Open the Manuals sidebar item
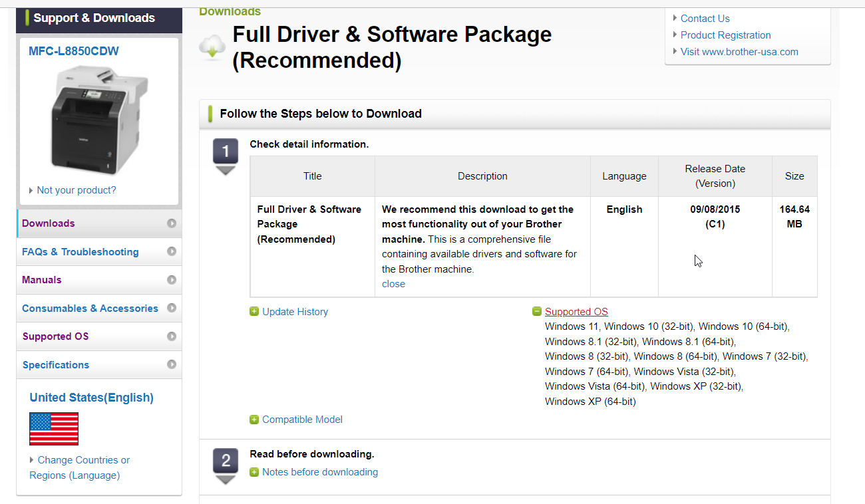Image resolution: width=865 pixels, height=504 pixels. pyautogui.click(x=42, y=280)
